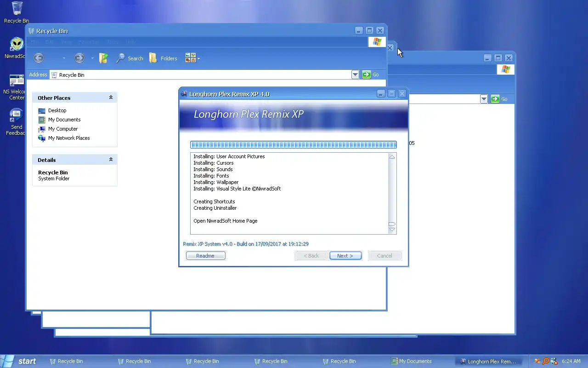
Task: Click the orange magnifier tray icon
Action: (x=545, y=361)
